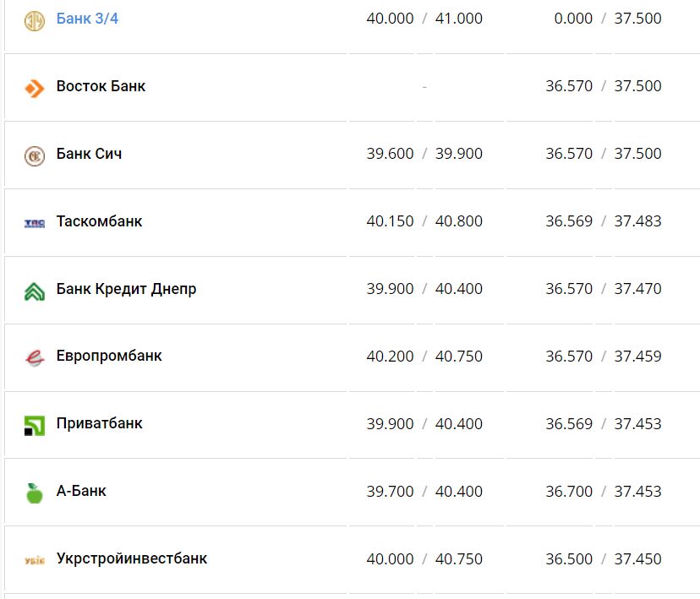The image size is (700, 599).
Task: Open the Банк 3/4 link
Action: [87, 19]
